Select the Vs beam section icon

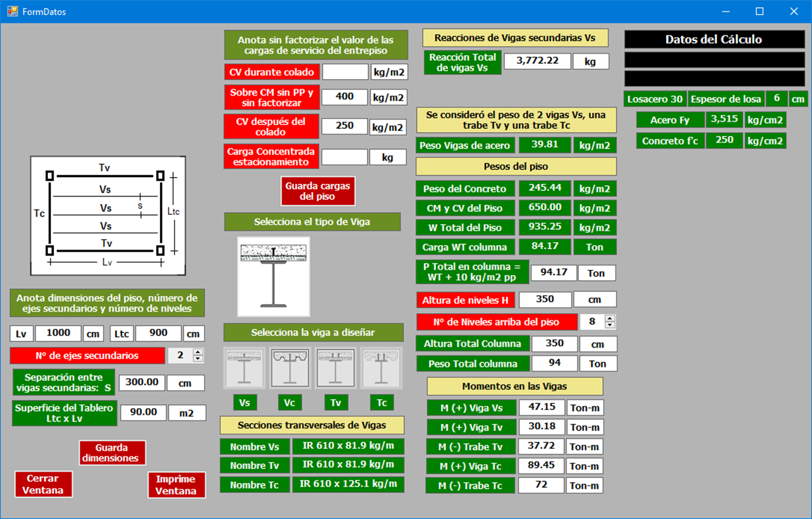click(245, 367)
